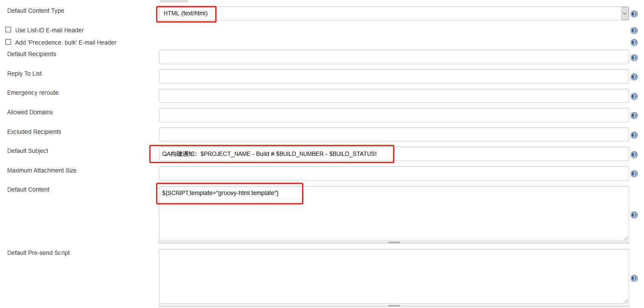Show help for Maximum Attachment Size
The height and width of the screenshot is (308, 644).
(634, 174)
